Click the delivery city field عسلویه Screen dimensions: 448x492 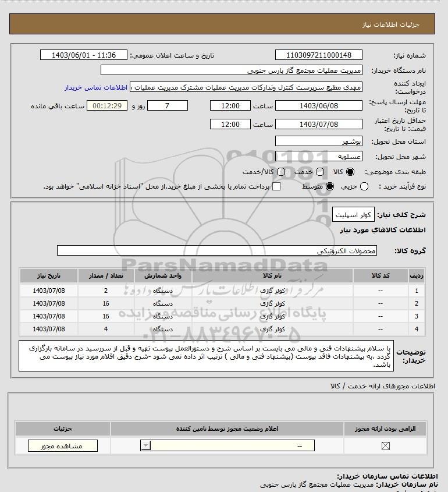coord(318,156)
